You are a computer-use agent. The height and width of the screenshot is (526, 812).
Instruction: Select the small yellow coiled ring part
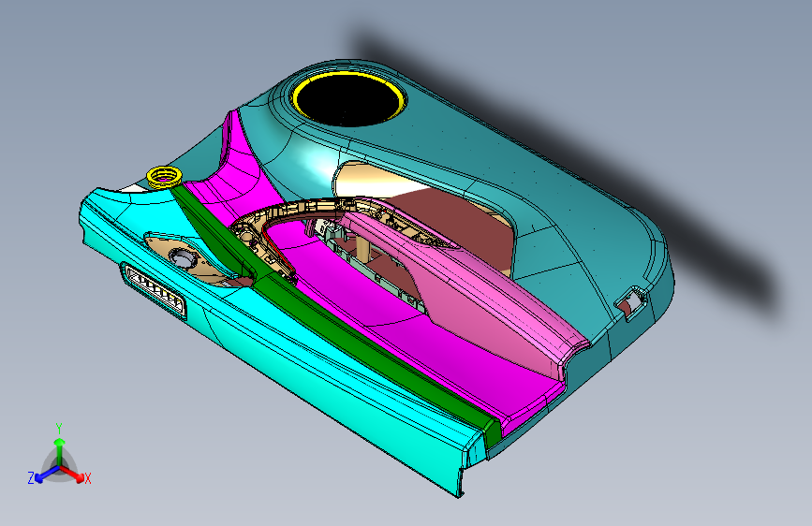pyautogui.click(x=164, y=177)
